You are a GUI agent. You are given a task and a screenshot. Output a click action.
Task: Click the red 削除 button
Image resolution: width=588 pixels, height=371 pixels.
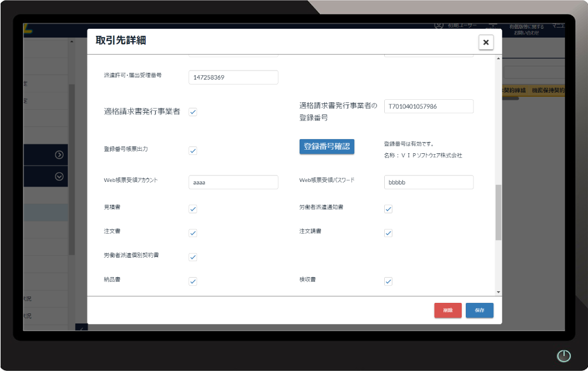click(448, 310)
